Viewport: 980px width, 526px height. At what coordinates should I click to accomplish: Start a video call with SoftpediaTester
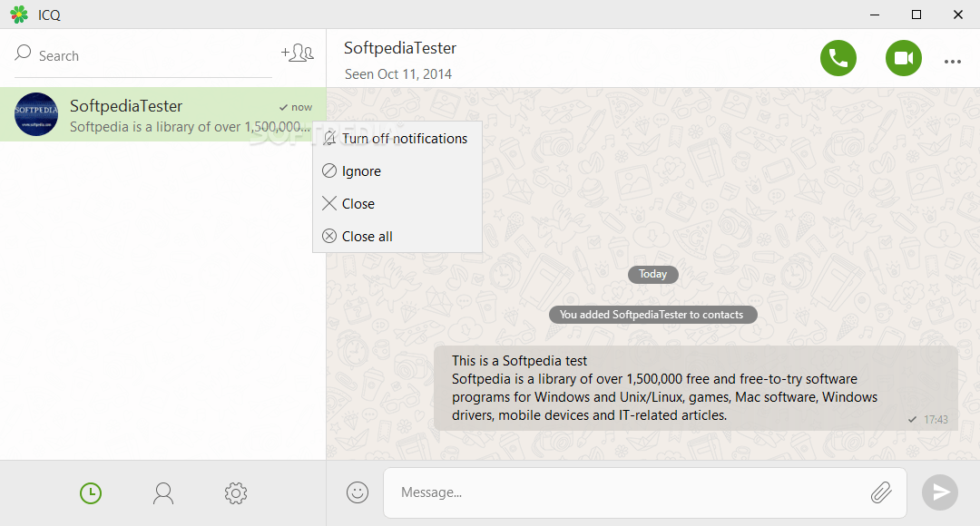tap(903, 58)
